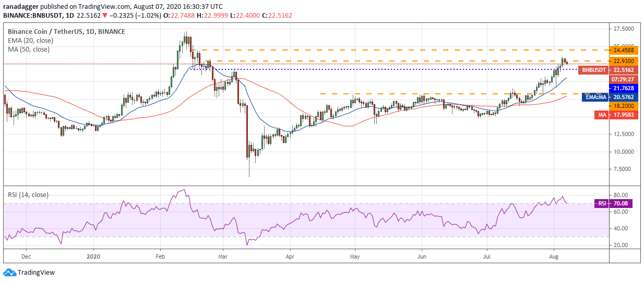Click the Apr label on time axis
This screenshot has height=282, width=644.
[x=290, y=256]
